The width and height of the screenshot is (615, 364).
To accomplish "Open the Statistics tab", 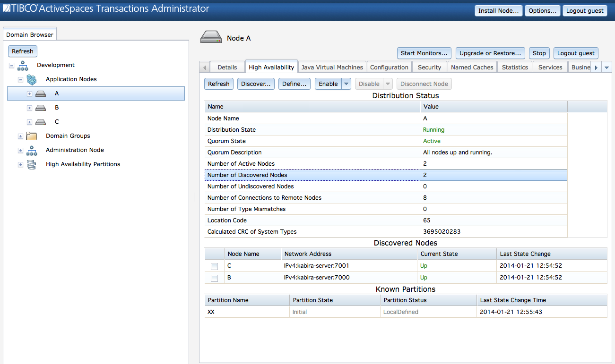I will (x=515, y=68).
